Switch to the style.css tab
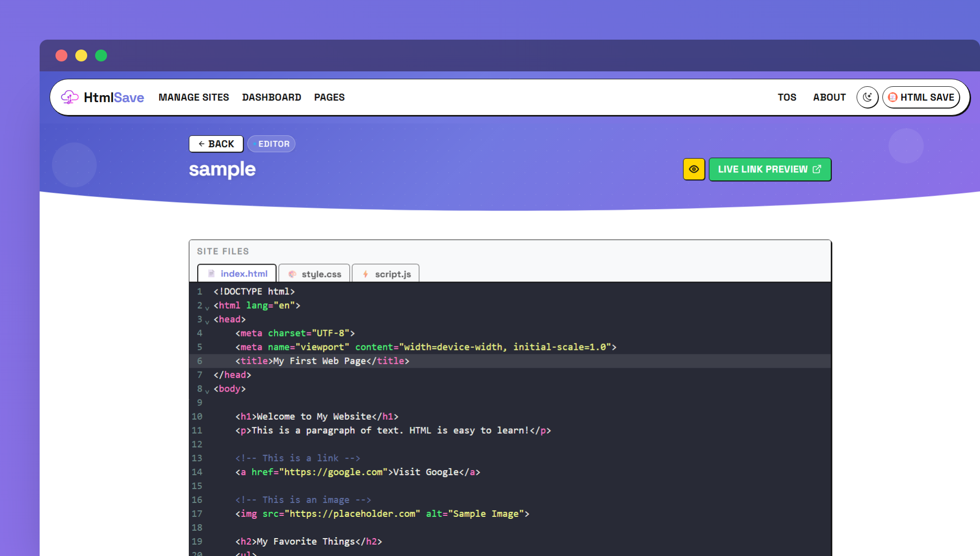Screen dimensions: 980x556 315,274
